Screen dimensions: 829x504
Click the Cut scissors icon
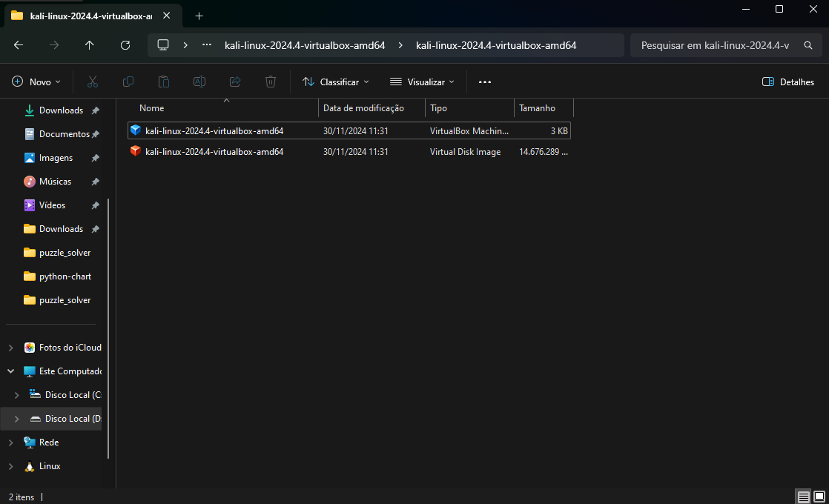(93, 82)
